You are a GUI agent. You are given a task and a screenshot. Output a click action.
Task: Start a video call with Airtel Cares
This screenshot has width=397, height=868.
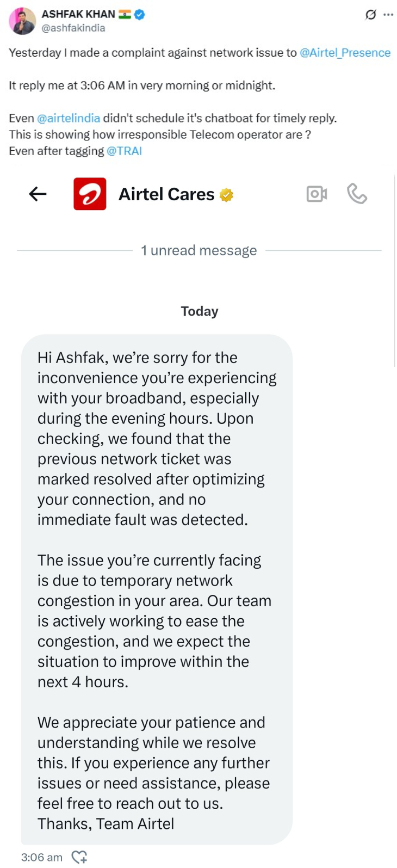pos(317,194)
